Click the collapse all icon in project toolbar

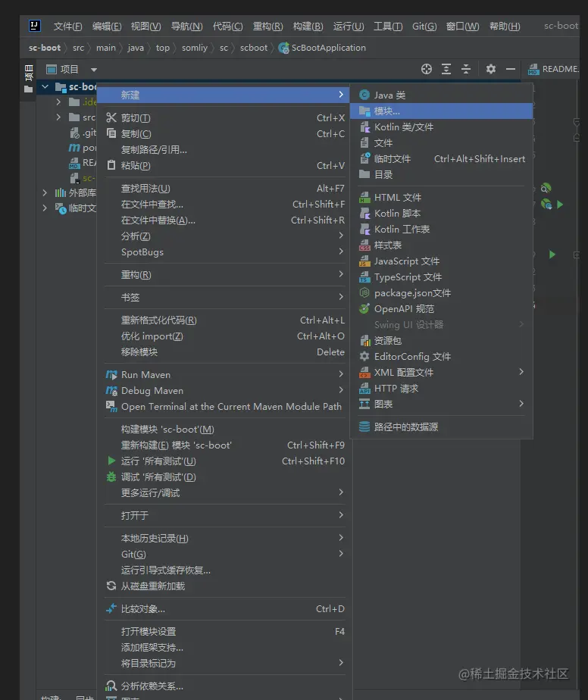coord(466,69)
